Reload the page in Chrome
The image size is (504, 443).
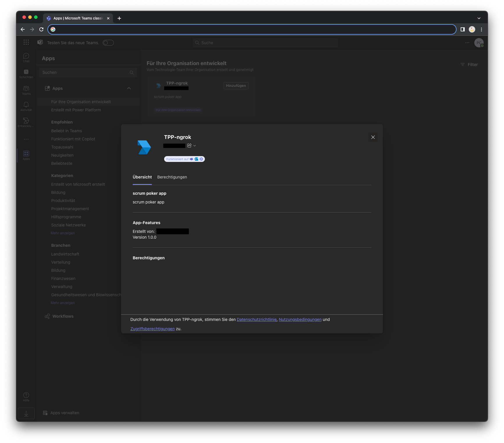[x=41, y=29]
